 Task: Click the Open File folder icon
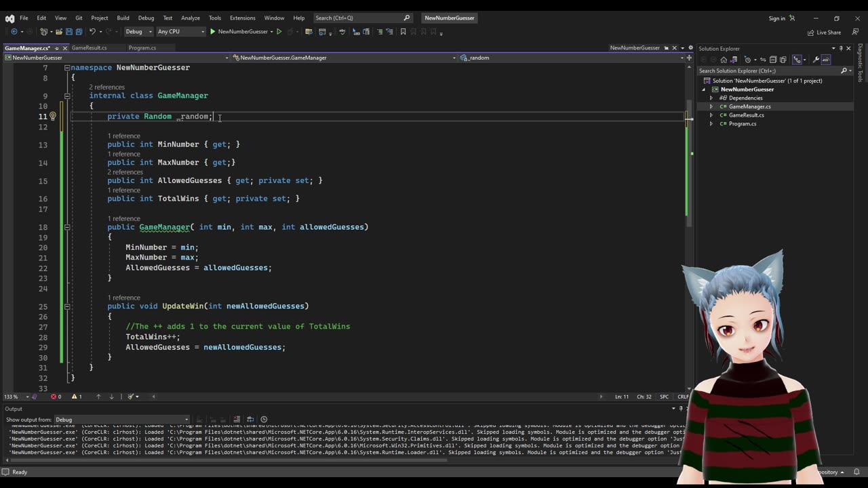(x=59, y=31)
